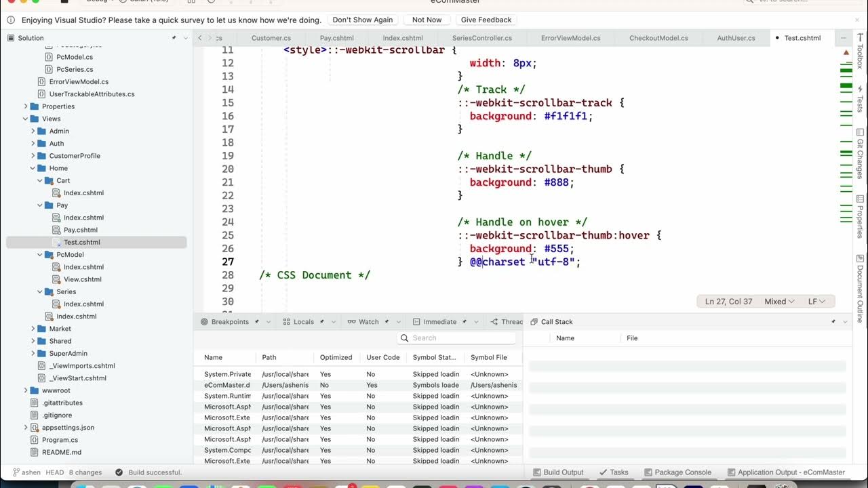Switch to the Breakpoints panel
Viewport: 868px width, 488px height.
click(230, 322)
